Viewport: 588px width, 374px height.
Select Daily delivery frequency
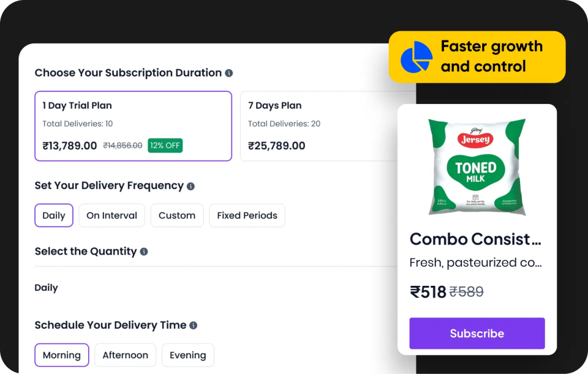pyautogui.click(x=54, y=215)
